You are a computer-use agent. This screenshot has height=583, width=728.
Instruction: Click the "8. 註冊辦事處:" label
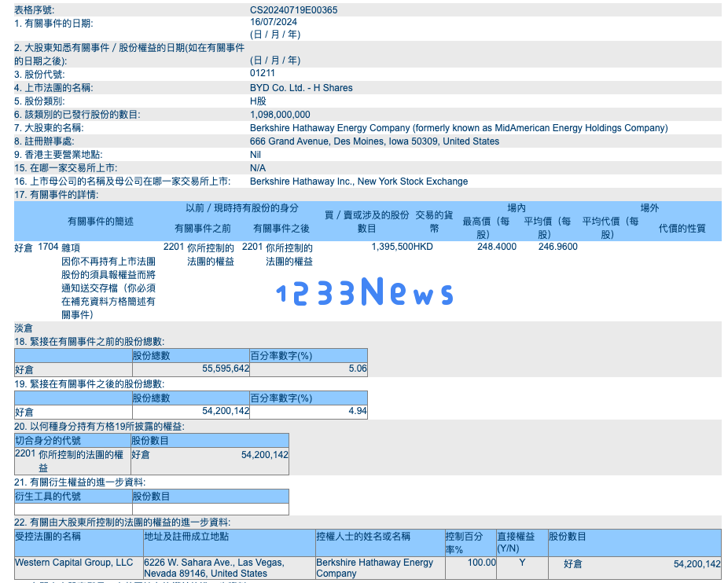point(44,141)
